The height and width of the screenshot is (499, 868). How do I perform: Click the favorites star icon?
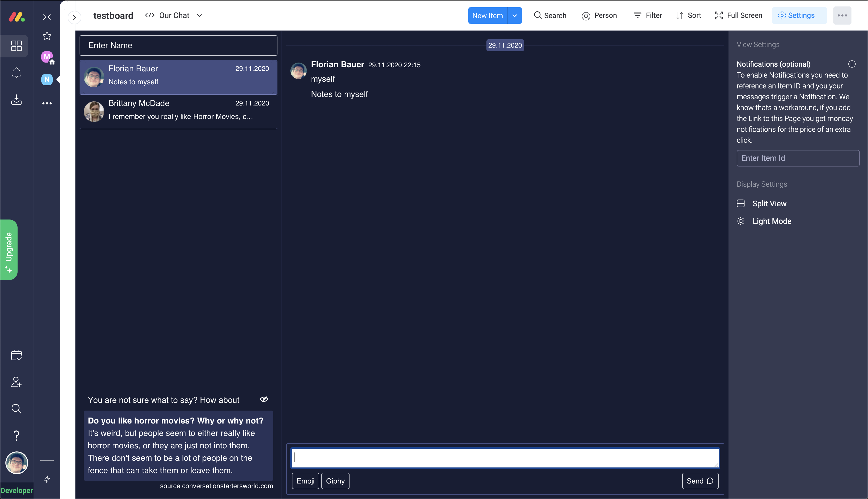[x=47, y=36]
